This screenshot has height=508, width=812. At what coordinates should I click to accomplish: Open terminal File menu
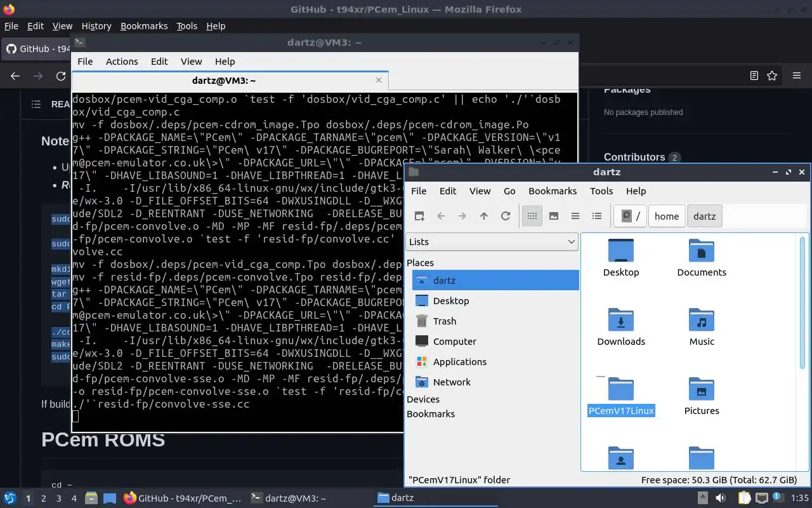click(85, 61)
